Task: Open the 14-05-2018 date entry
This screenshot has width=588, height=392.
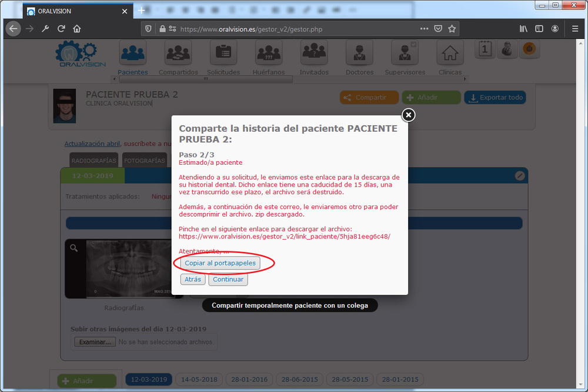Action: point(198,380)
